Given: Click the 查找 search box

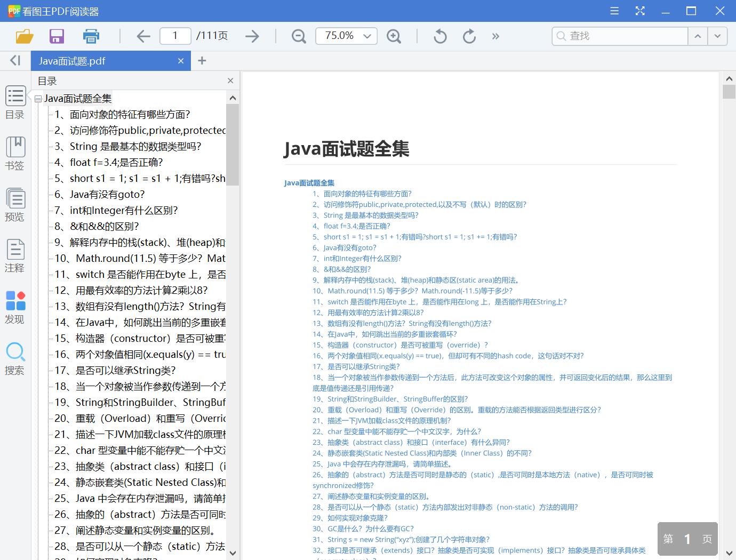Looking at the screenshot, I should 620,36.
